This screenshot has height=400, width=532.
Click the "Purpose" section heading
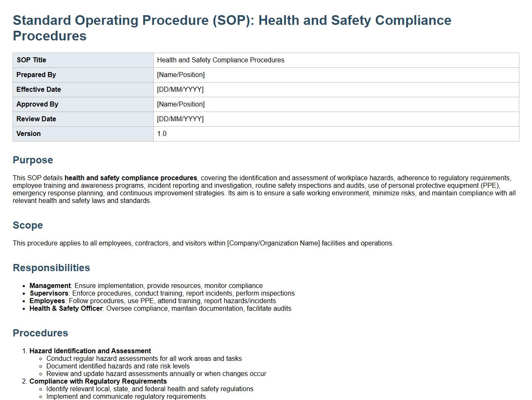point(33,160)
